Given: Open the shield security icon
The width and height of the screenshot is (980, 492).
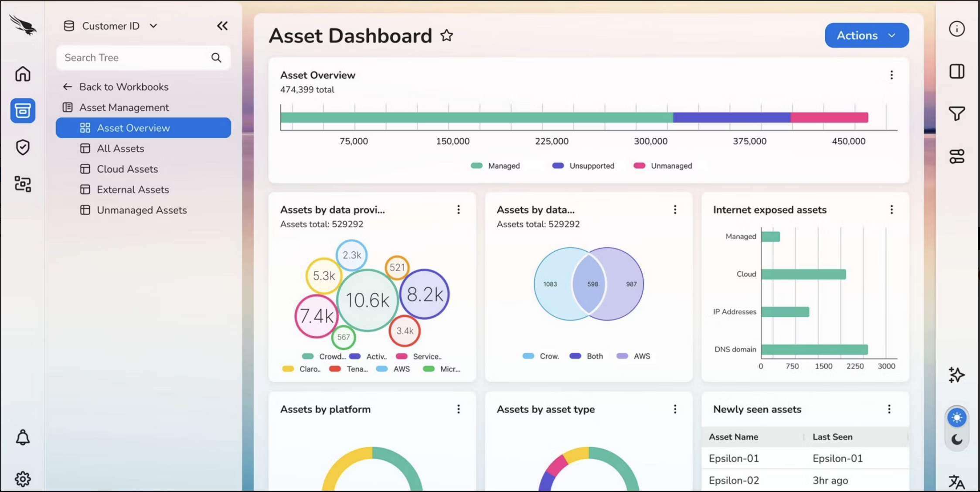Looking at the screenshot, I should [23, 147].
